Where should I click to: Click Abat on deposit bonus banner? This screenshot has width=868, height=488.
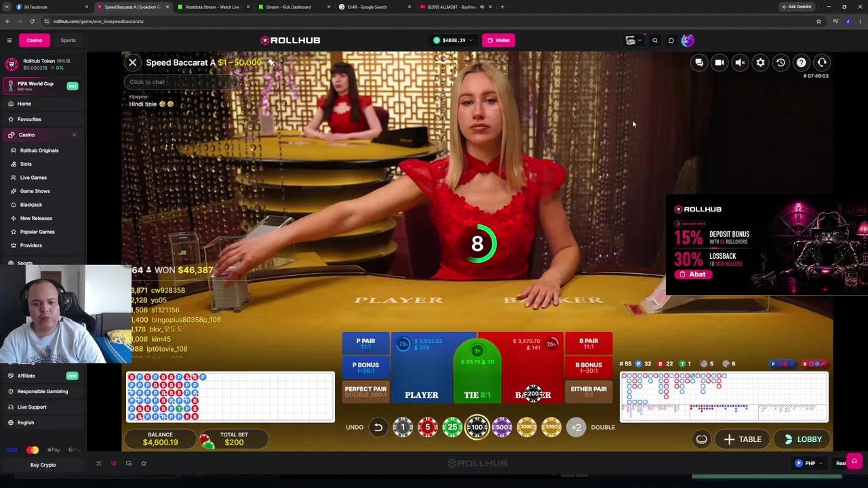click(692, 274)
